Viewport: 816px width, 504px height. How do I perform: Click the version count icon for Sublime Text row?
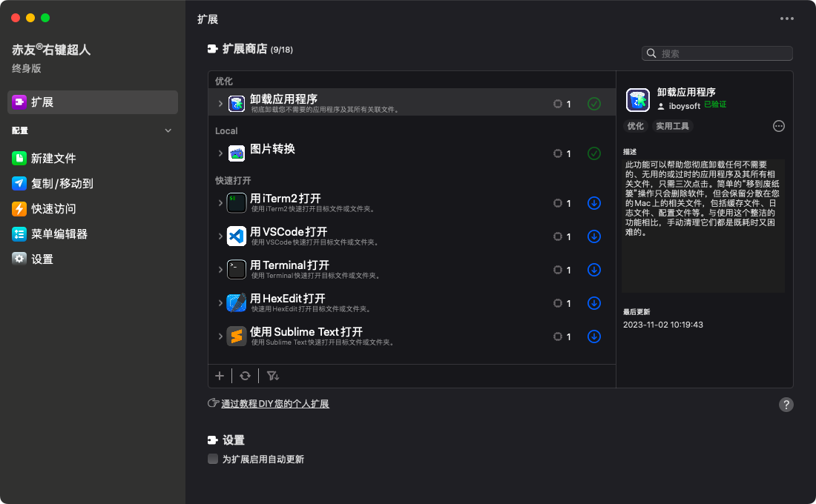557,336
